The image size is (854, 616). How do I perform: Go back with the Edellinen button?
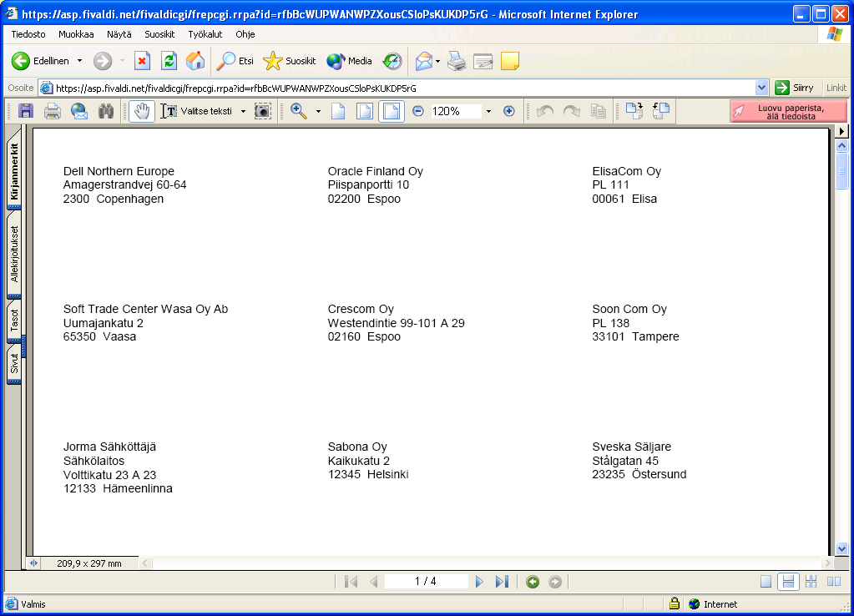tap(40, 61)
